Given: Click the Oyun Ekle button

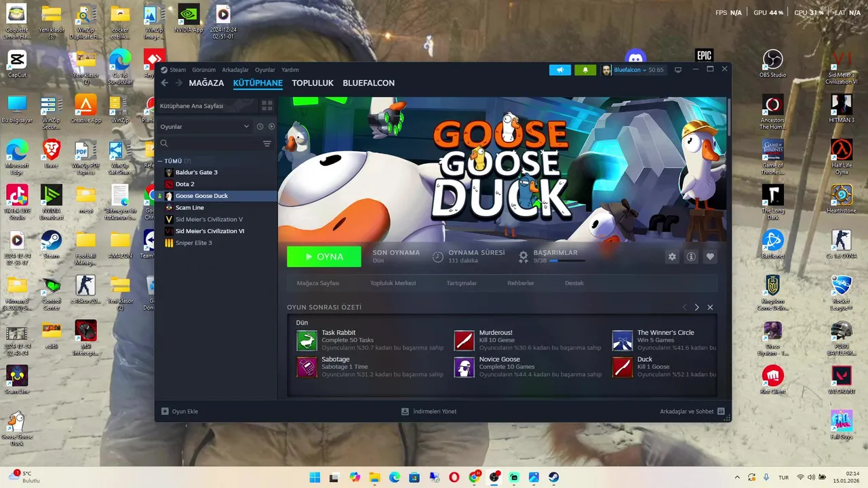Looking at the screenshot, I should (x=180, y=411).
